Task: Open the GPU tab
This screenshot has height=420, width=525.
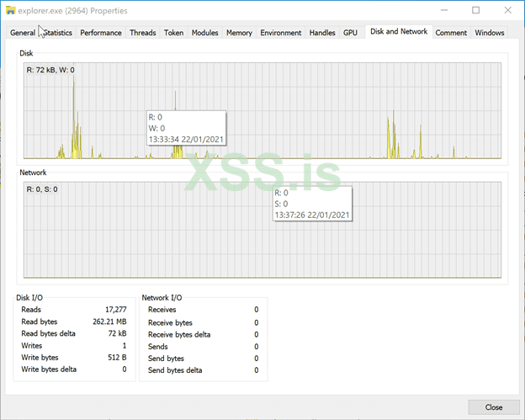Action: (350, 33)
